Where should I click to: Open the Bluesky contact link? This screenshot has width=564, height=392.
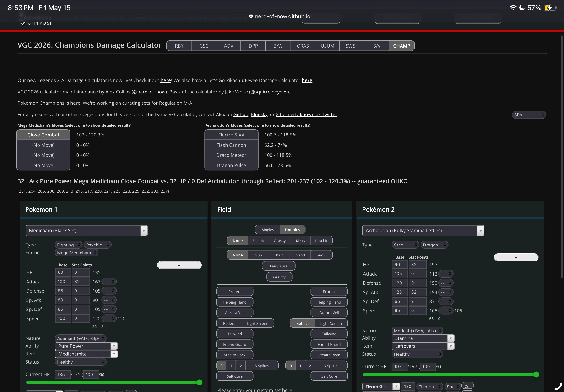point(259,114)
